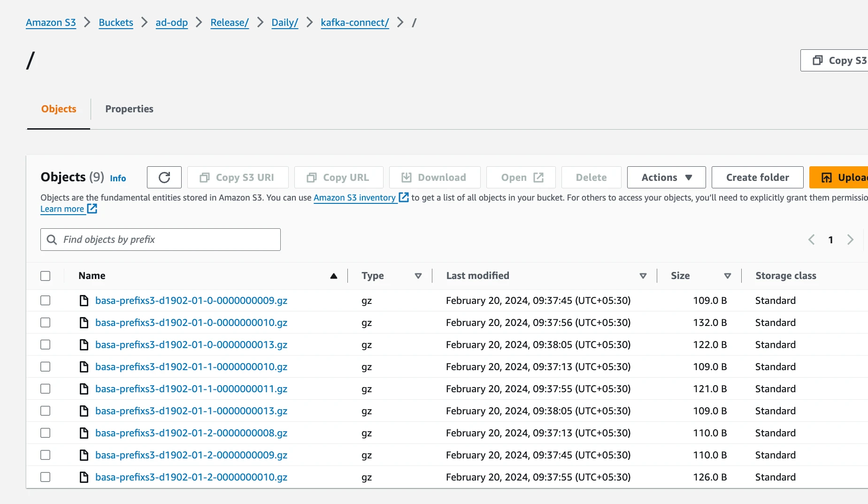Click the Open button
Screen dimensions: 868x504
pos(521,178)
